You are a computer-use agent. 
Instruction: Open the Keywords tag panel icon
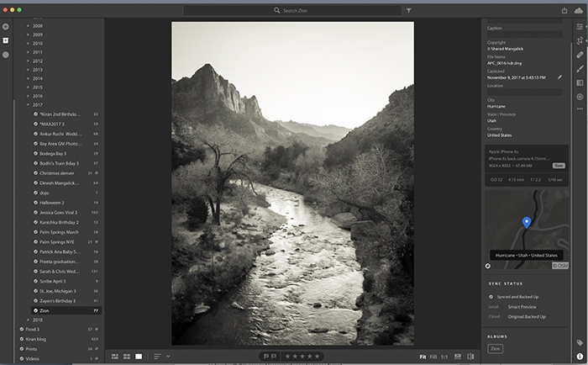click(580, 342)
